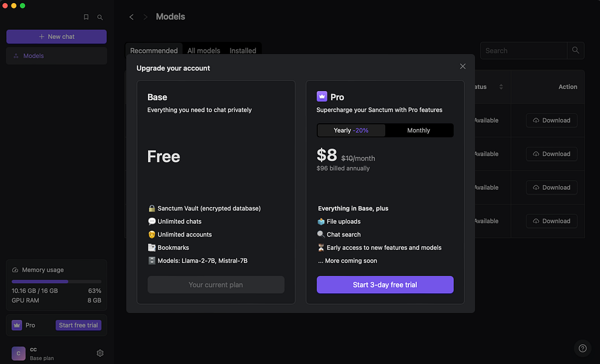Click Start free trial in sidebar
The height and width of the screenshot is (364, 600).
point(78,325)
